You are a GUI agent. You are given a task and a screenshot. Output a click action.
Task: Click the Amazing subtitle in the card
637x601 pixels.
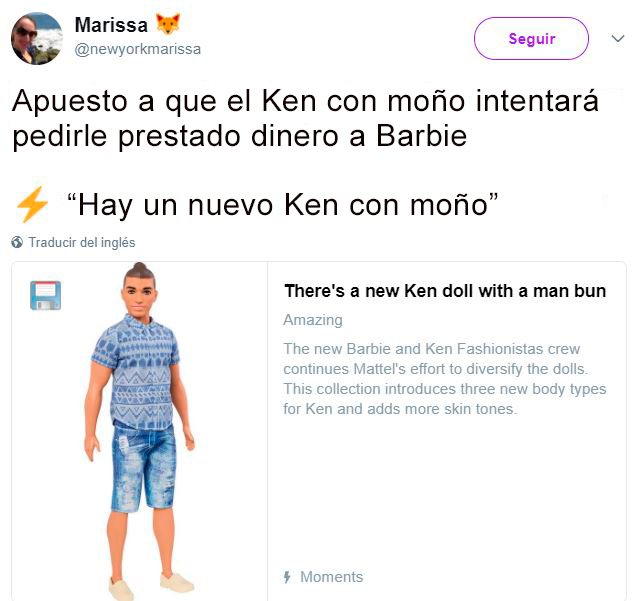pyautogui.click(x=313, y=320)
